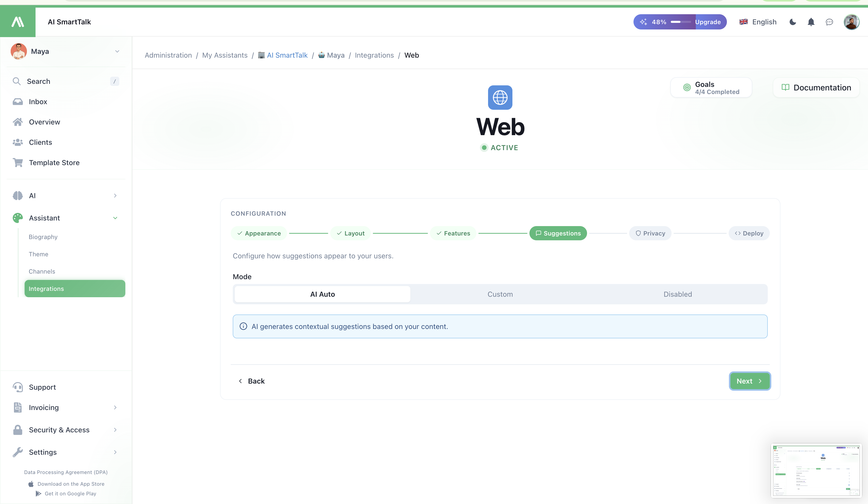This screenshot has height=504, width=868.
Task: Click the 48% usage progress bar
Action: [680, 22]
